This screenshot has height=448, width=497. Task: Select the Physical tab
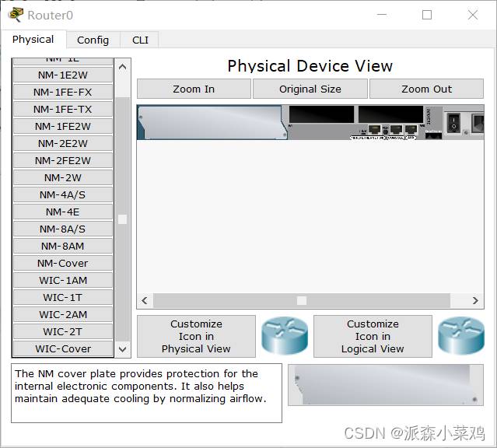pyautogui.click(x=33, y=40)
